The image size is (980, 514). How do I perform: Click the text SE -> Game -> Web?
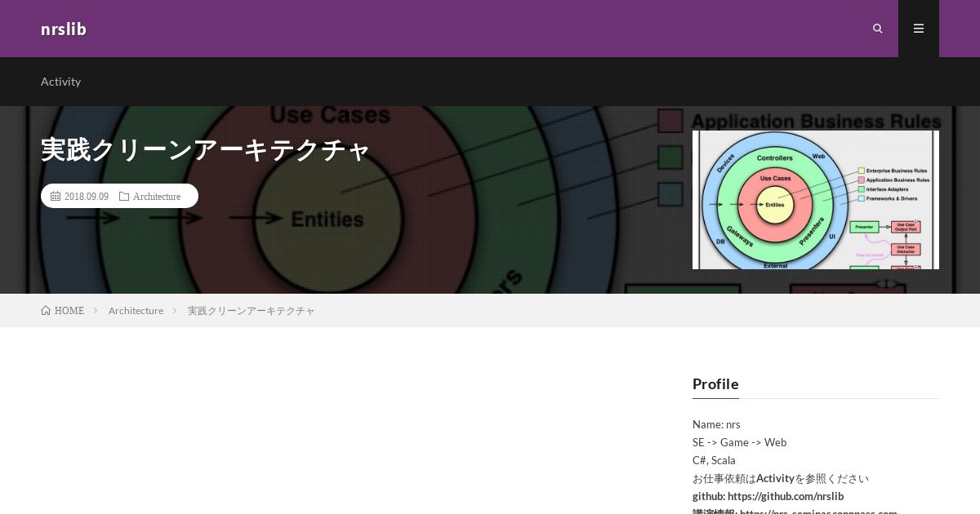739,443
